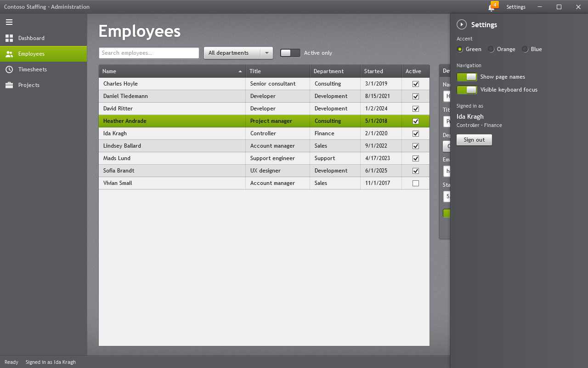Viewport: 588px width, 368px height.
Task: Go to the Dashboard page label
Action: [x=31, y=38]
